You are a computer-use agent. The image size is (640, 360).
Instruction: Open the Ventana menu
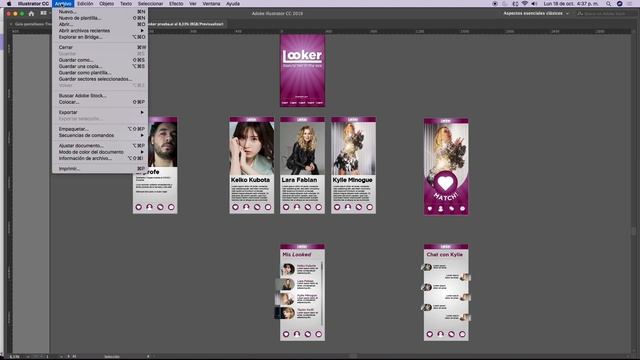(x=211, y=4)
